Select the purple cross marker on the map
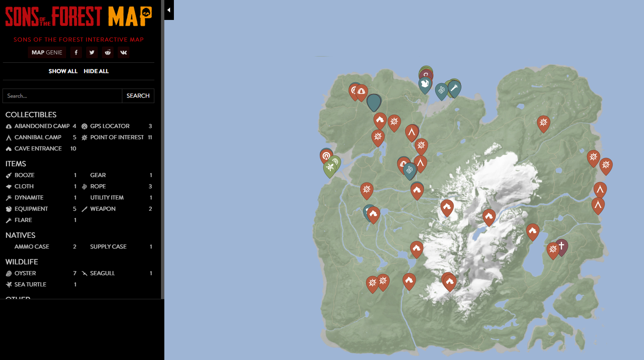Image resolution: width=644 pixels, height=360 pixels. click(x=562, y=247)
